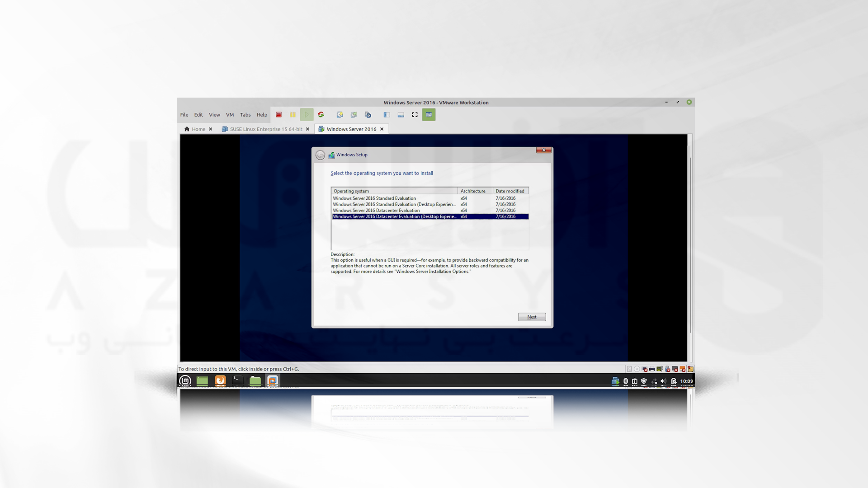Open the Files manager panel icon
The height and width of the screenshot is (488, 868).
255,380
